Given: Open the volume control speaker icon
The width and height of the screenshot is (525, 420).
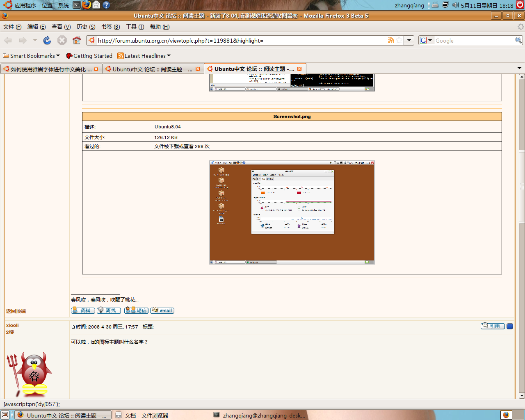Looking at the screenshot, I should 456,5.
